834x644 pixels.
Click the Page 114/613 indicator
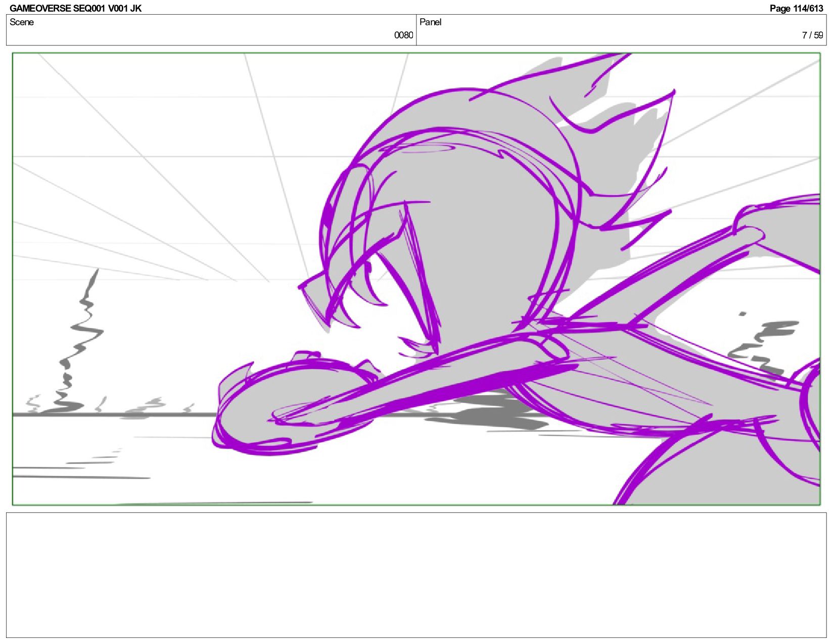click(797, 8)
